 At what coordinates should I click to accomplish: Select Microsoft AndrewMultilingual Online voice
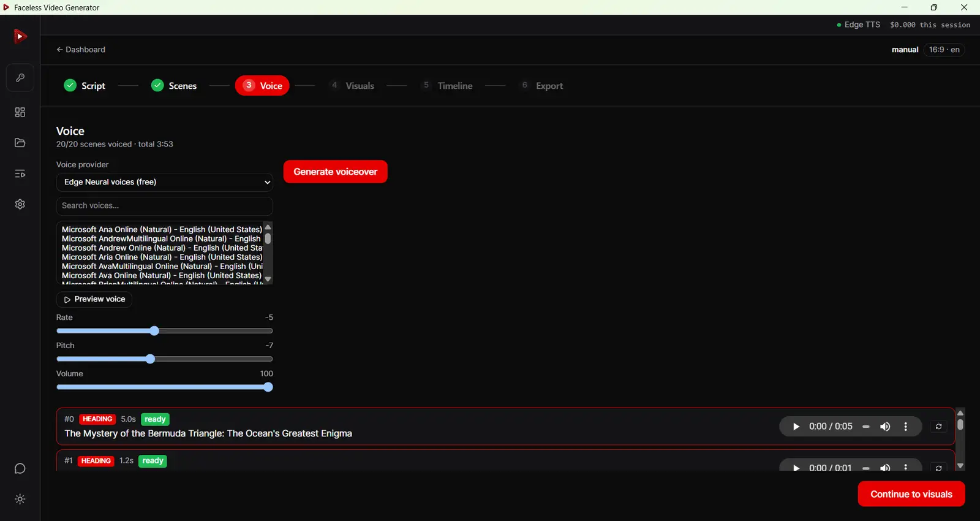tap(162, 238)
